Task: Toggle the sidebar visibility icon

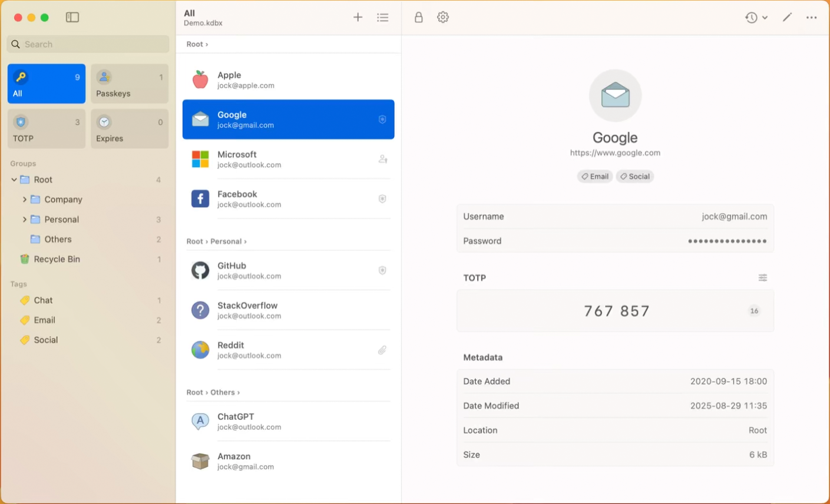Action: tap(72, 18)
